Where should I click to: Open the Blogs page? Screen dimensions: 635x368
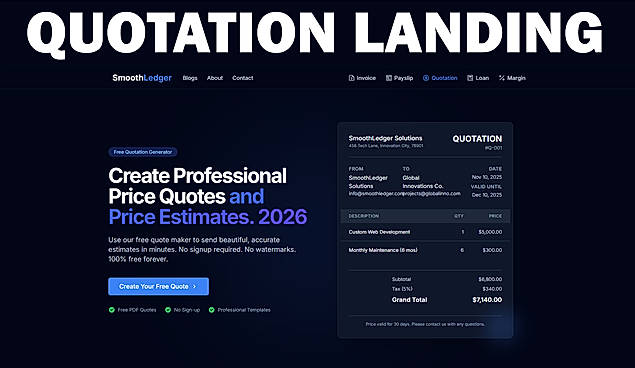pyautogui.click(x=190, y=78)
